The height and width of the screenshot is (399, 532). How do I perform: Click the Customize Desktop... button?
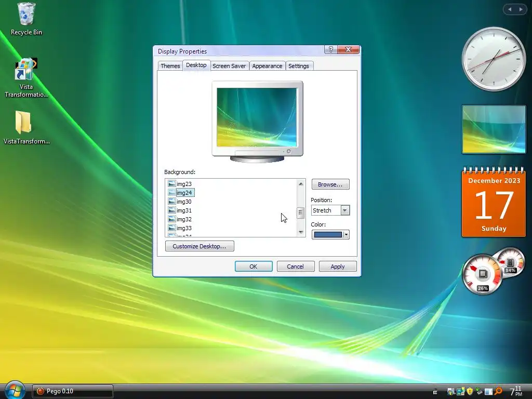(x=199, y=246)
